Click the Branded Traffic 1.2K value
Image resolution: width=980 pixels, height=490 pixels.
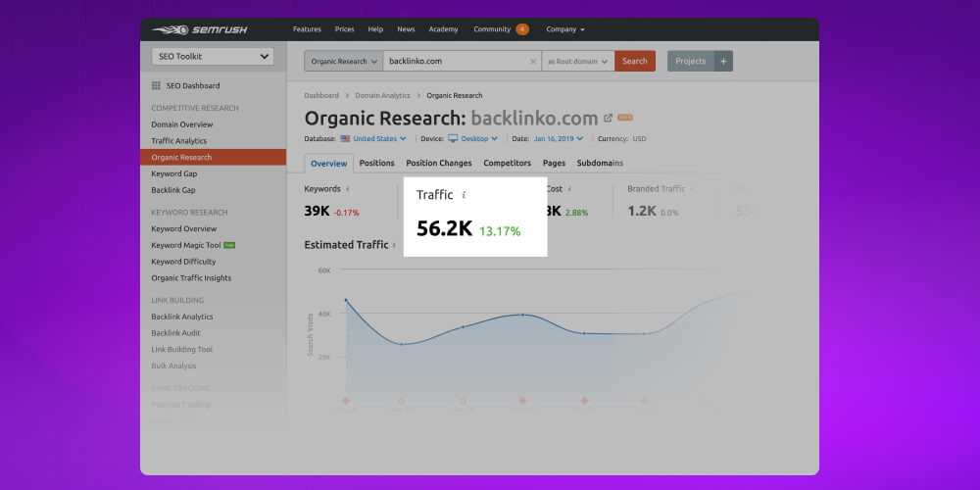pyautogui.click(x=642, y=212)
